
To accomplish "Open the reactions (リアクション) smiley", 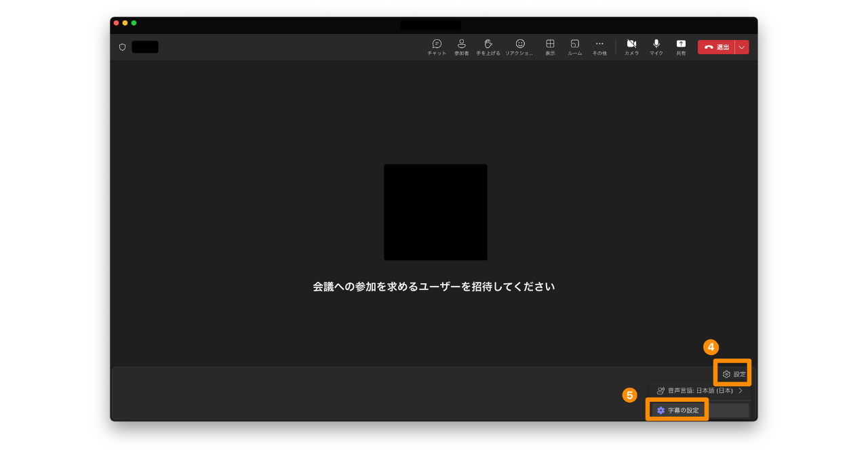I will 519,47.
